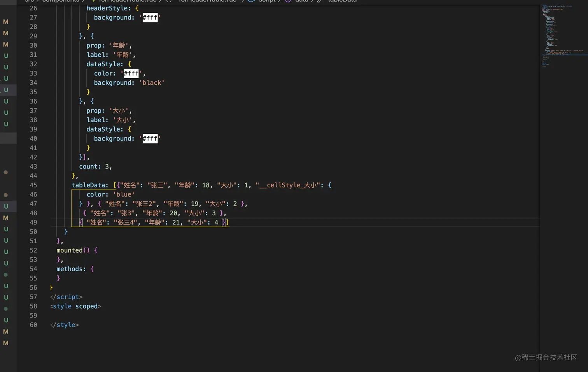Place cursor on dataStyle at line 39

[103, 129]
